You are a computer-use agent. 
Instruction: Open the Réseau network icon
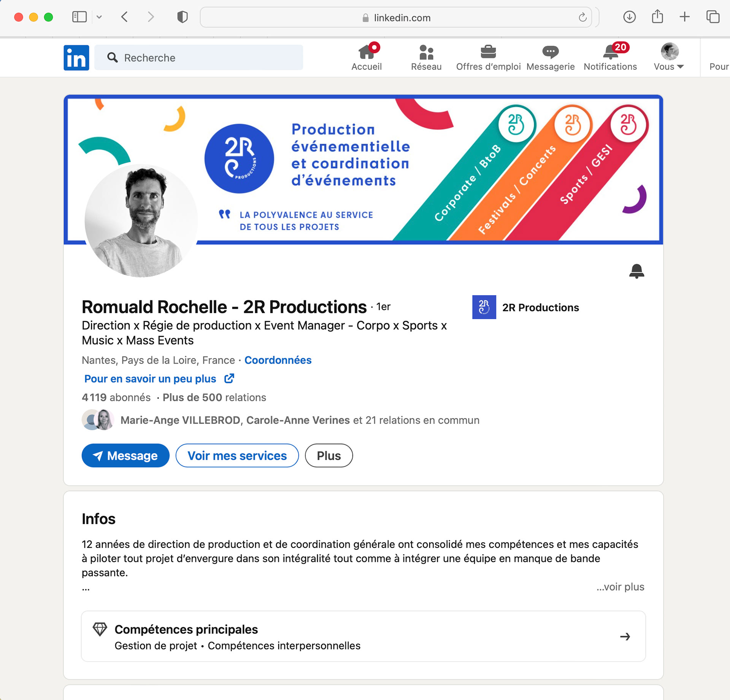426,52
